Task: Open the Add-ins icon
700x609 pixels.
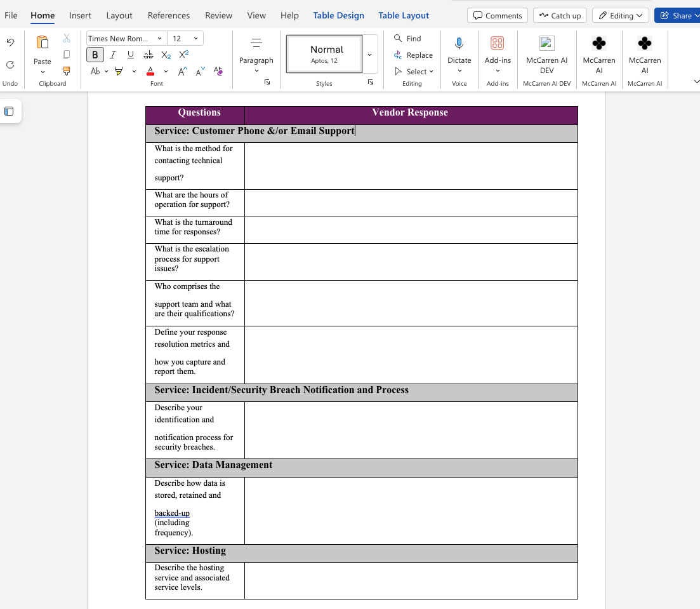Action: [x=498, y=43]
